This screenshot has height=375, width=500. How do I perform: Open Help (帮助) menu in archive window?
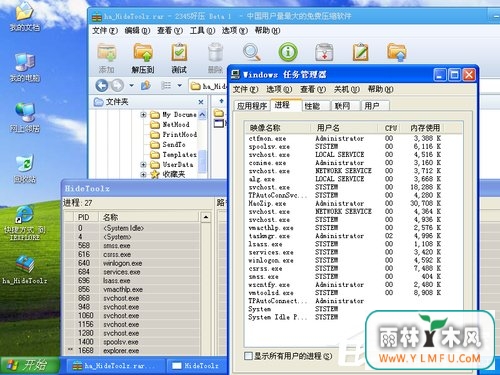(267, 31)
